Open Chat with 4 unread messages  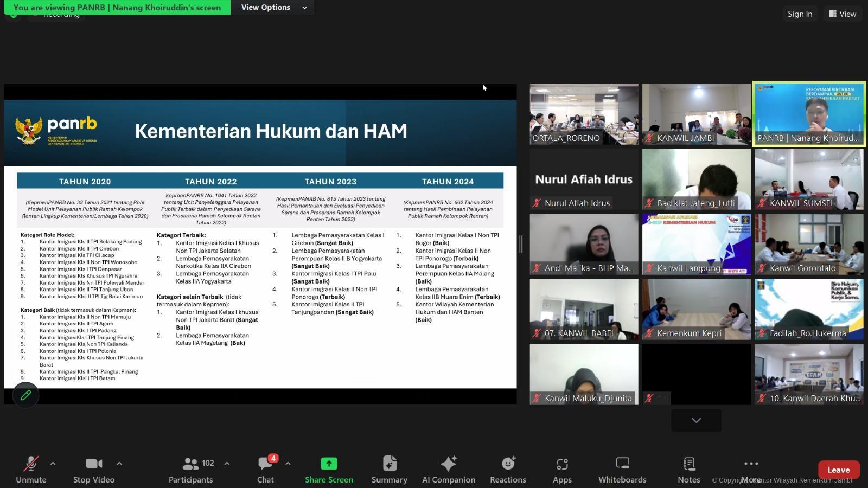pos(265,470)
